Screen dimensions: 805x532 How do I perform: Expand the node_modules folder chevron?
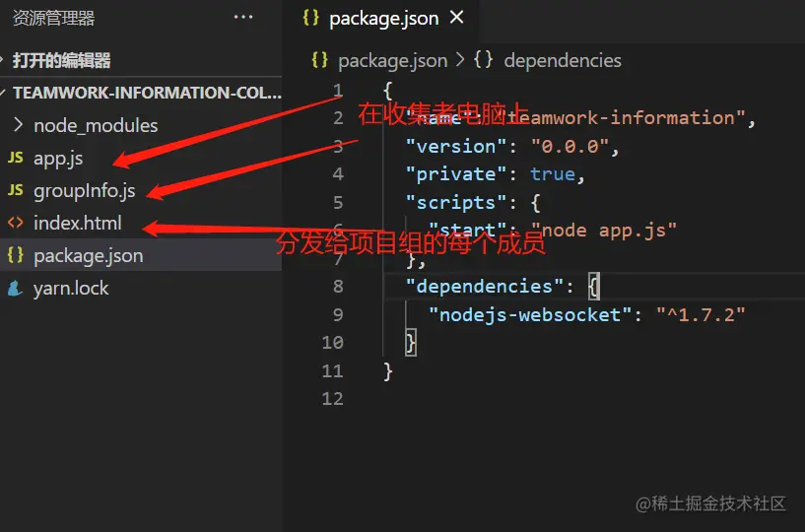[x=19, y=125]
